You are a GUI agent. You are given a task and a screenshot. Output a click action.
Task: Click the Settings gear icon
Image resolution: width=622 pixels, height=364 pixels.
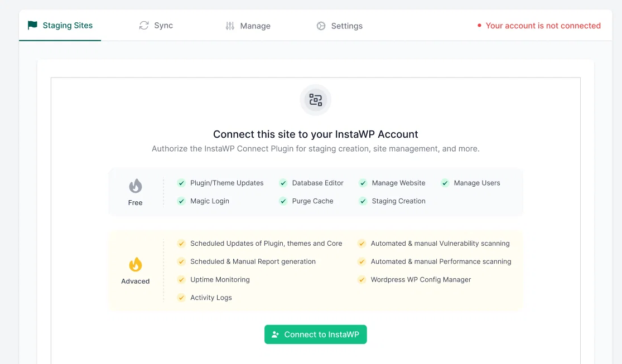[x=321, y=26]
